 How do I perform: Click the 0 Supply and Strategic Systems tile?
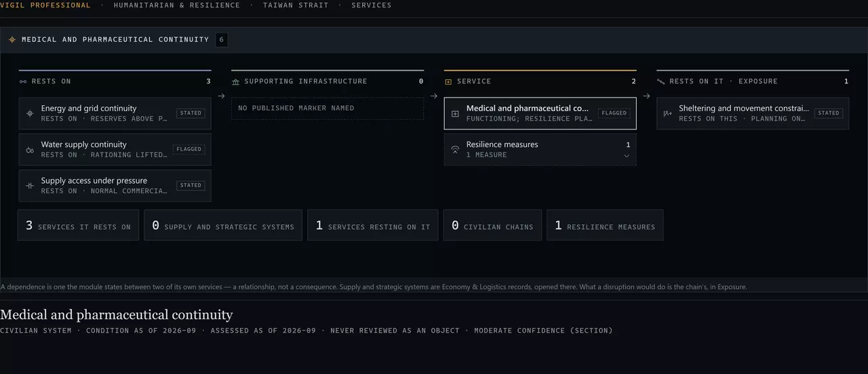pyautogui.click(x=223, y=226)
